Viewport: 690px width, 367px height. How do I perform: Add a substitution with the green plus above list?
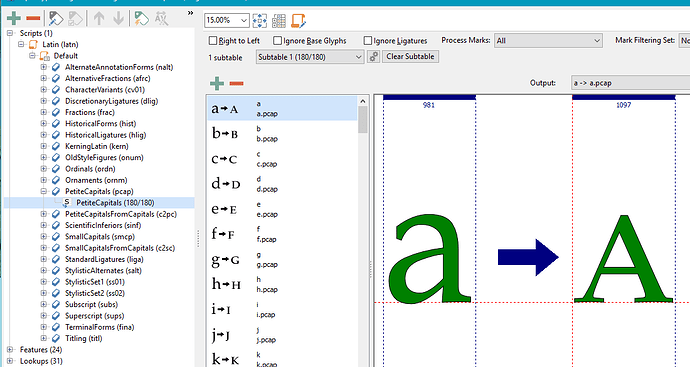click(217, 83)
